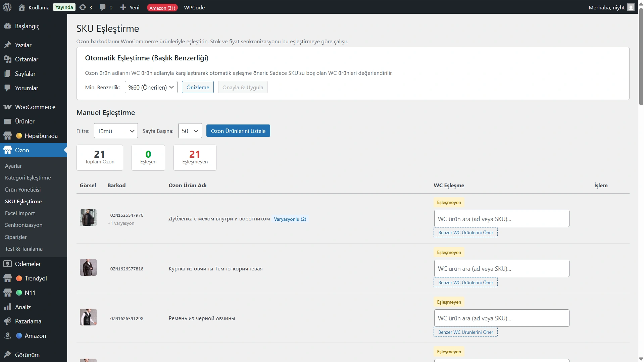Open the site home icon Kodlama
This screenshot has height=362, width=644.
tap(22, 7)
